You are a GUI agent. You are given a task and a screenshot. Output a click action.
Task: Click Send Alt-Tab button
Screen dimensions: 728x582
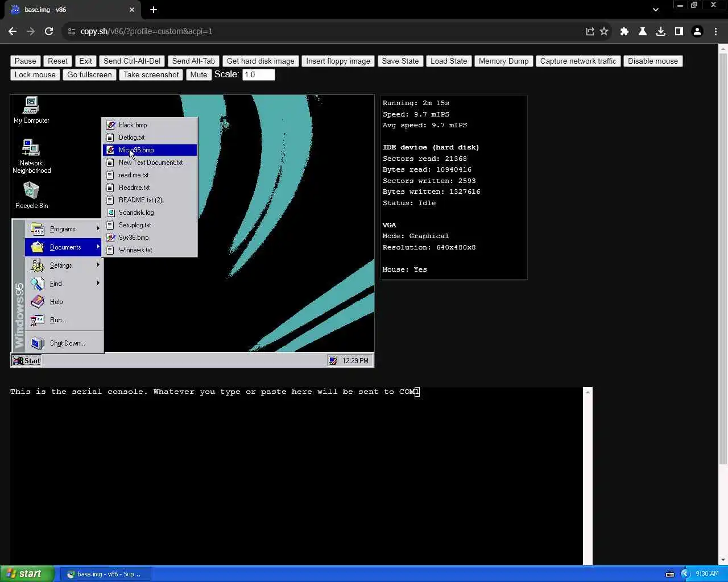[x=193, y=61]
